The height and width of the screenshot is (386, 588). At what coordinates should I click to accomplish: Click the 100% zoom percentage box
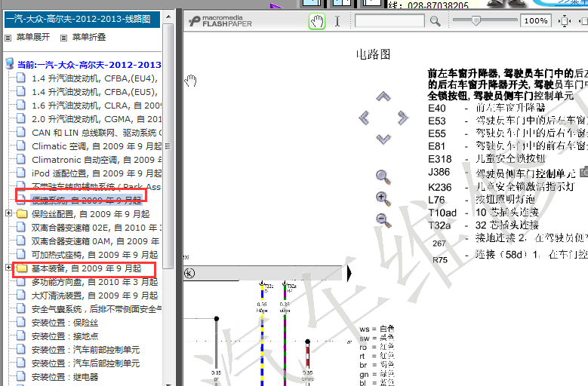pos(535,21)
